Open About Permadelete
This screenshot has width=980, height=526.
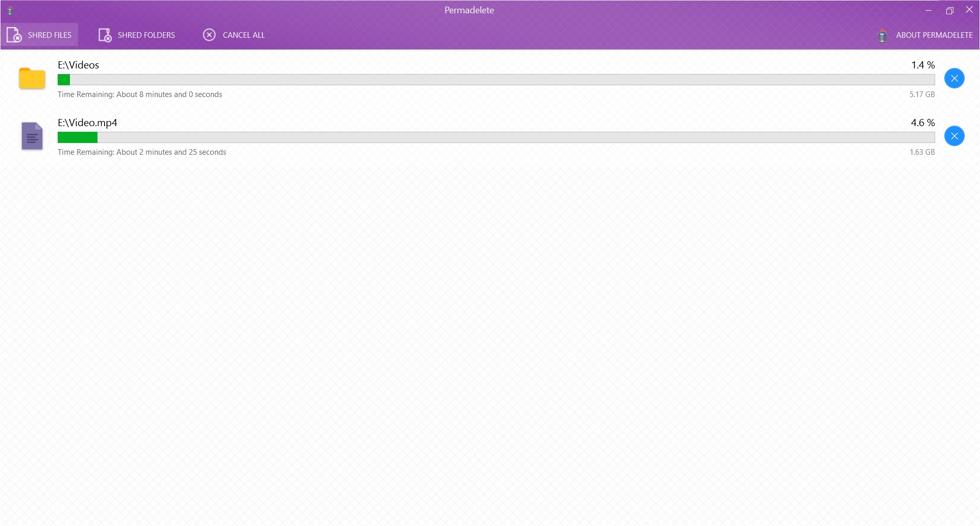(x=924, y=35)
